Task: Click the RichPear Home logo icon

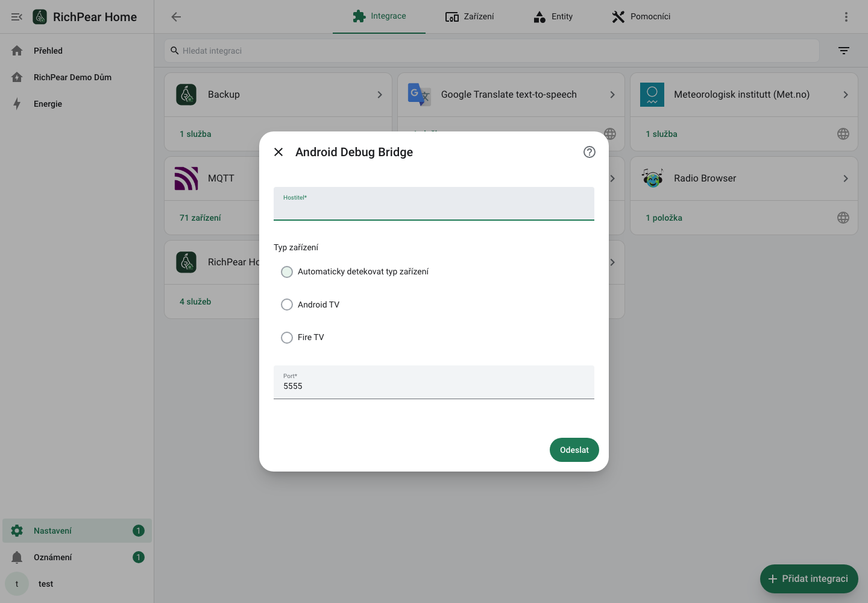Action: click(x=40, y=17)
